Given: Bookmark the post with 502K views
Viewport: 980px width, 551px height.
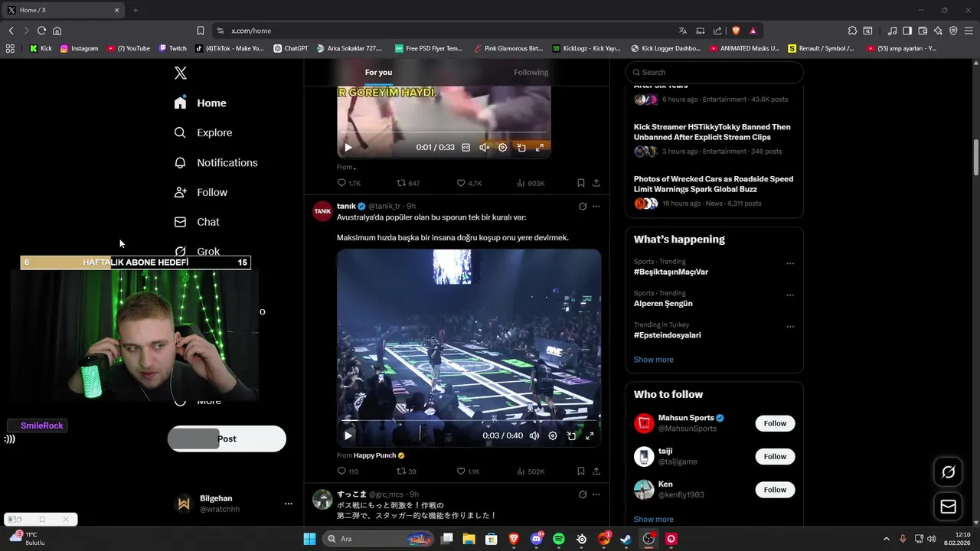Looking at the screenshot, I should pyautogui.click(x=580, y=471).
